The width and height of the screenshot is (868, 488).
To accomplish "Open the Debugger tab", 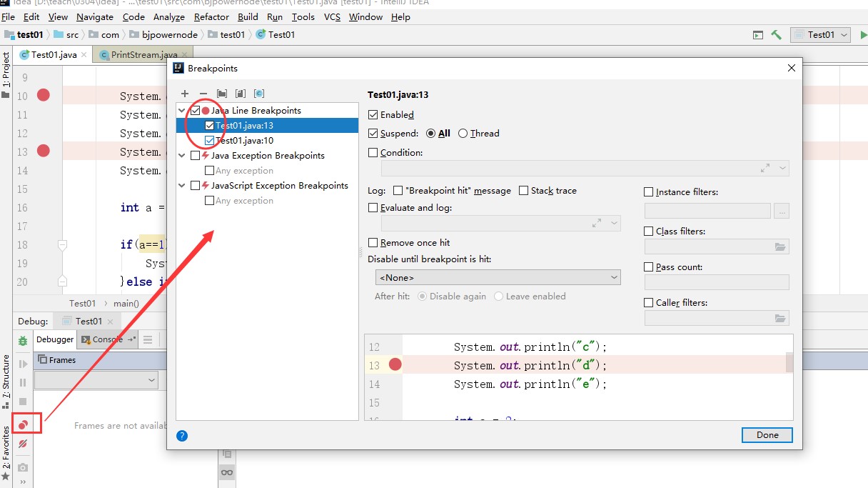I will pyautogui.click(x=55, y=339).
